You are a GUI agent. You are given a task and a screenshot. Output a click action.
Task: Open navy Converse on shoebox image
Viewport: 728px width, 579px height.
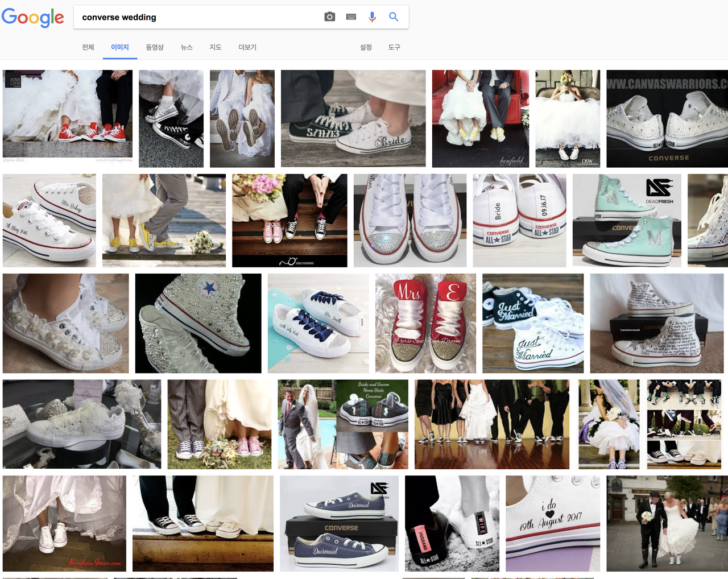coord(339,523)
